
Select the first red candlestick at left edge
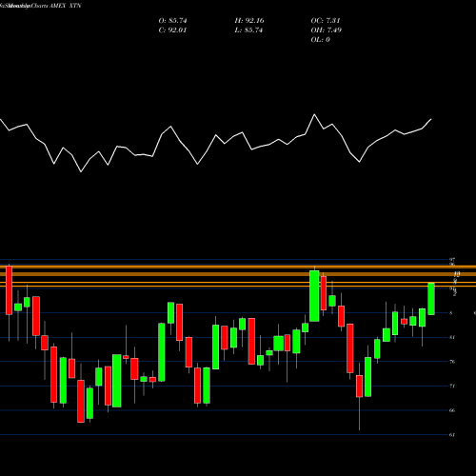[x=9, y=290]
